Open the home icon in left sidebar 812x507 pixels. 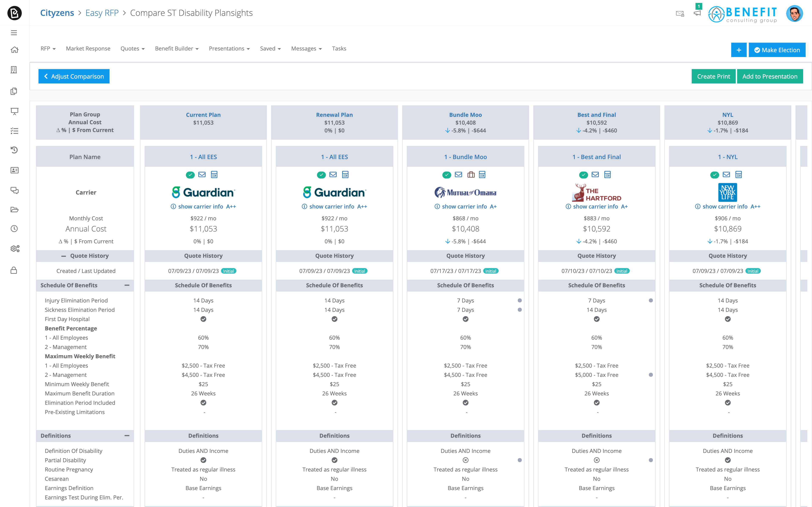(14, 50)
